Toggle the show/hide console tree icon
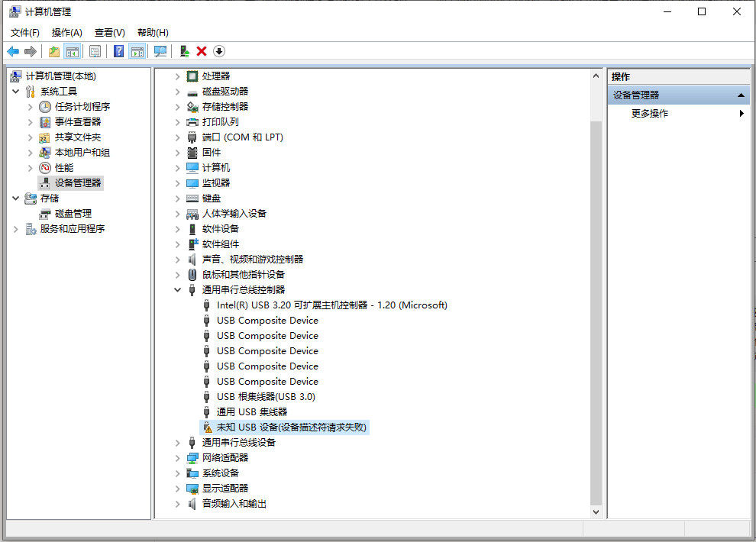 (73, 51)
